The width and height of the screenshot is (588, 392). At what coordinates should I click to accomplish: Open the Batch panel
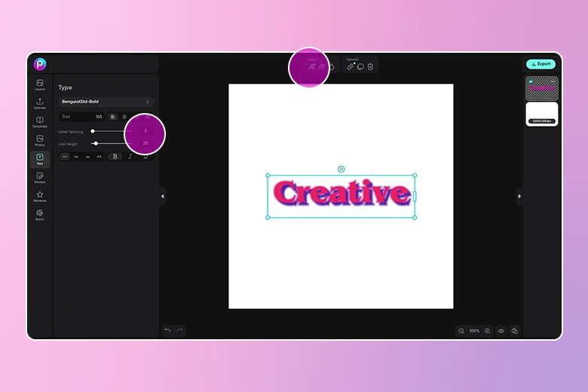(x=40, y=215)
